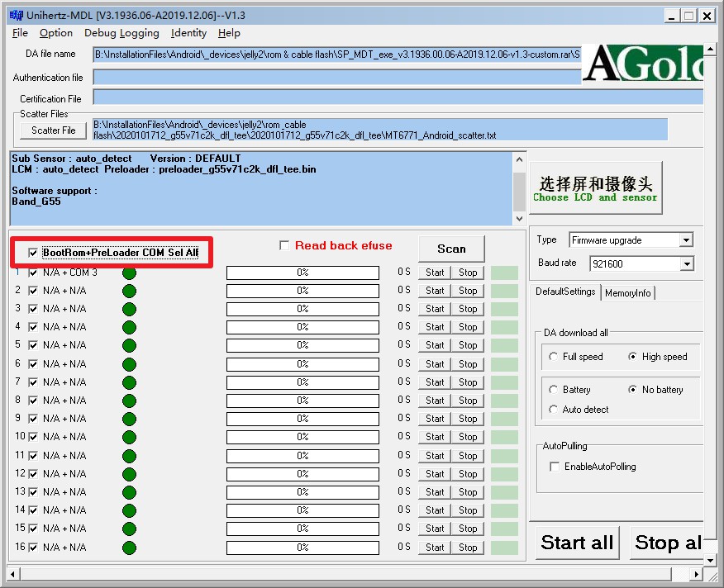This screenshot has width=724, height=588.
Task: Switch to the MemoryInfo tab
Action: pos(627,293)
